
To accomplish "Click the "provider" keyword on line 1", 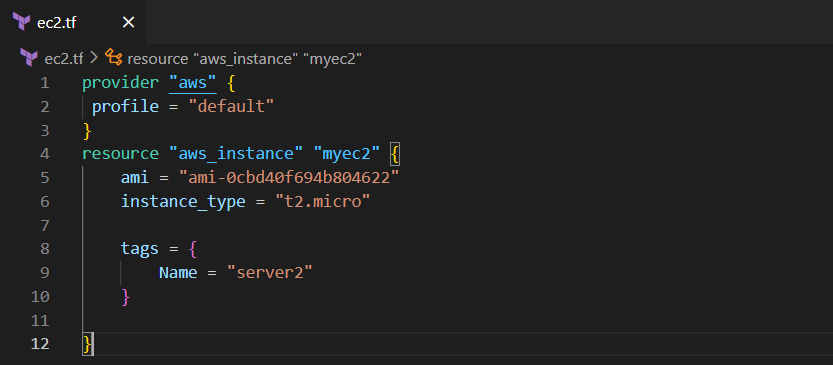I will point(121,83).
